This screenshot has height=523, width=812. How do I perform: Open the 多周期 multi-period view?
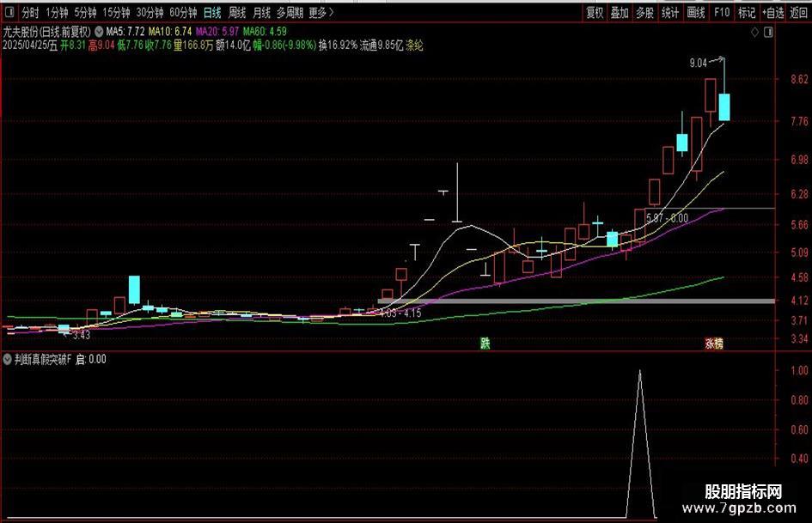tap(290, 12)
